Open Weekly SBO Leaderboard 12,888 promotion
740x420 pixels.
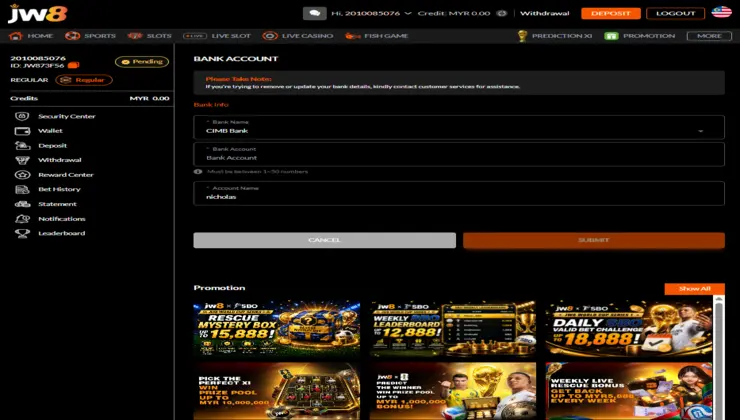click(453, 329)
